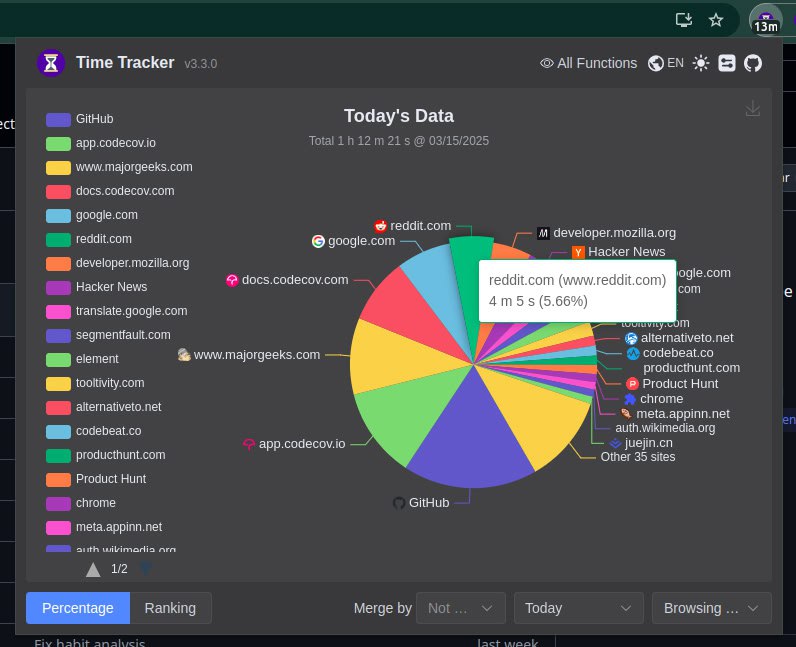Open All Functions link with the eye icon
The height and width of the screenshot is (647, 796).
point(588,63)
